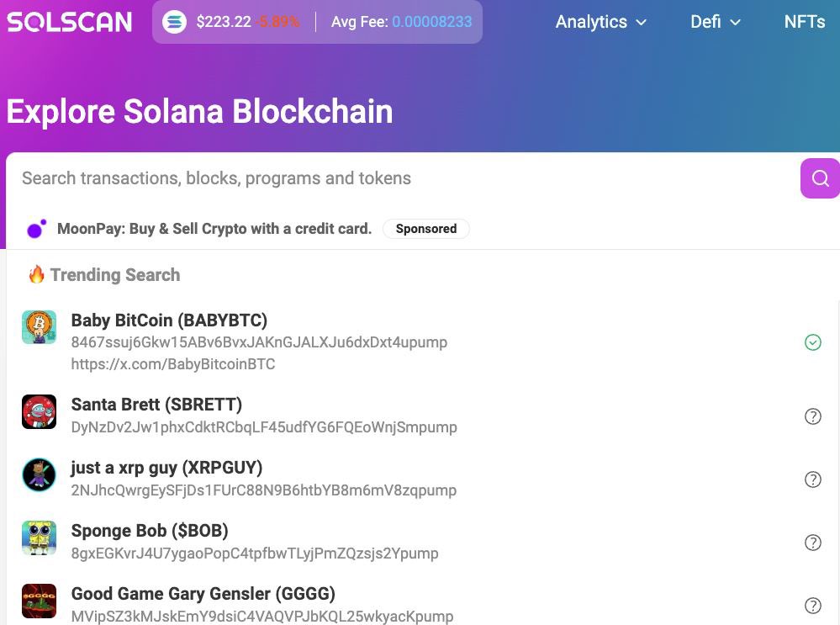This screenshot has width=840, height=625.
Task: Click the question mark icon for XRPGUY
Action: 813,479
